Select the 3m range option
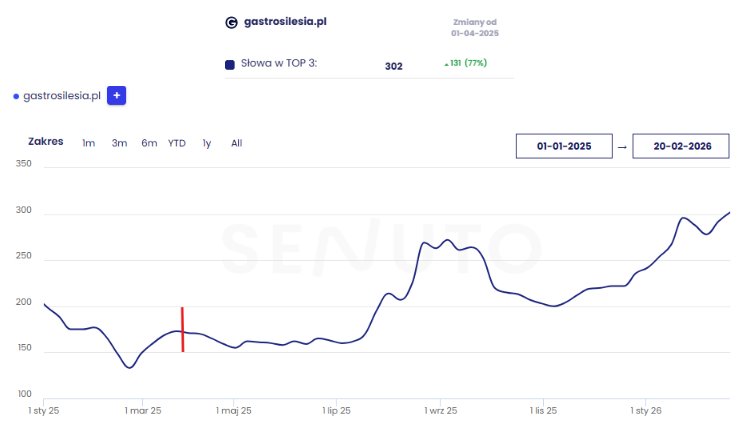This screenshot has width=751, height=429. [x=119, y=143]
